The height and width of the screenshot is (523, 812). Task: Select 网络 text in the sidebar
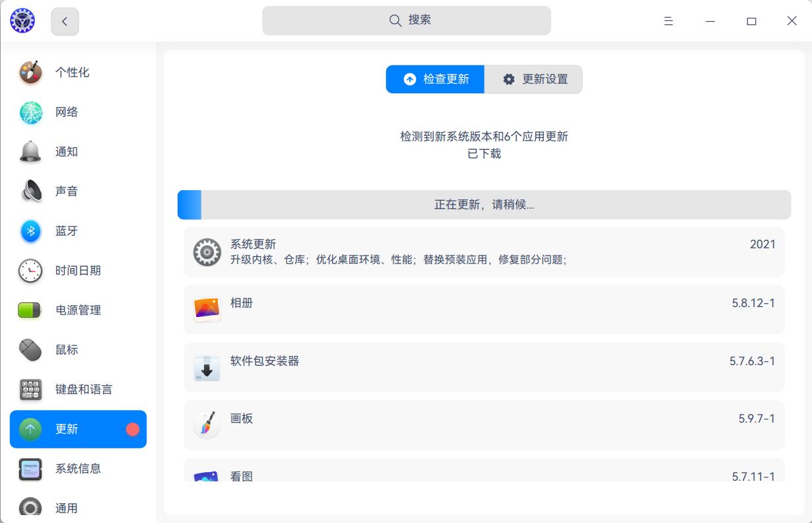[67, 112]
